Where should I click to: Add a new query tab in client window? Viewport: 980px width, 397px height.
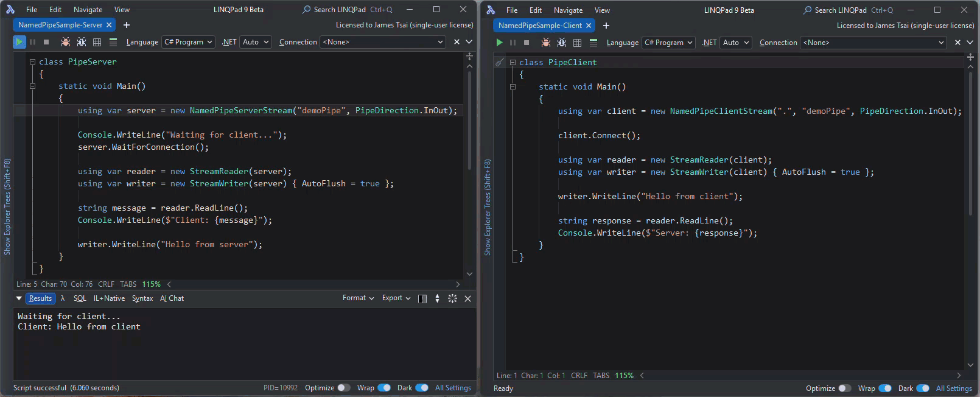click(606, 26)
